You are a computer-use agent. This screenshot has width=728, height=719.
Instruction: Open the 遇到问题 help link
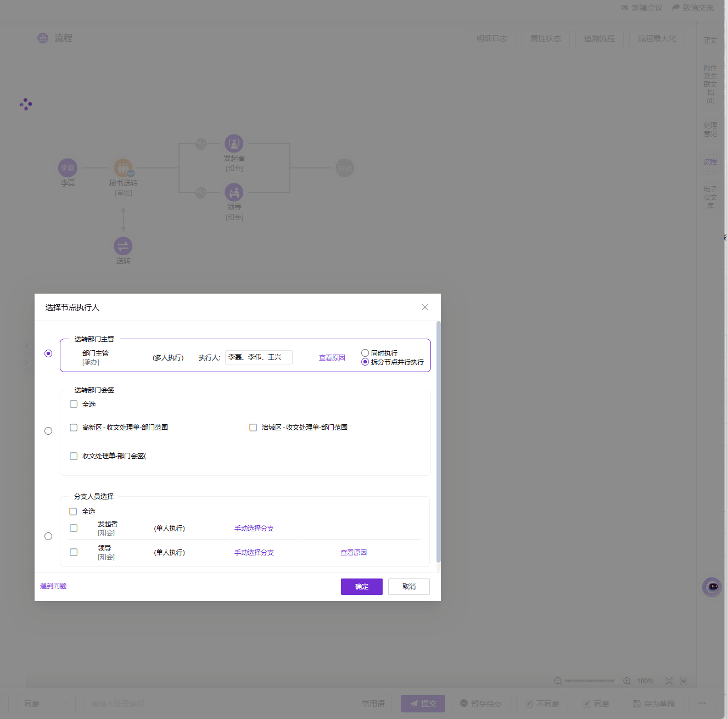(x=53, y=586)
